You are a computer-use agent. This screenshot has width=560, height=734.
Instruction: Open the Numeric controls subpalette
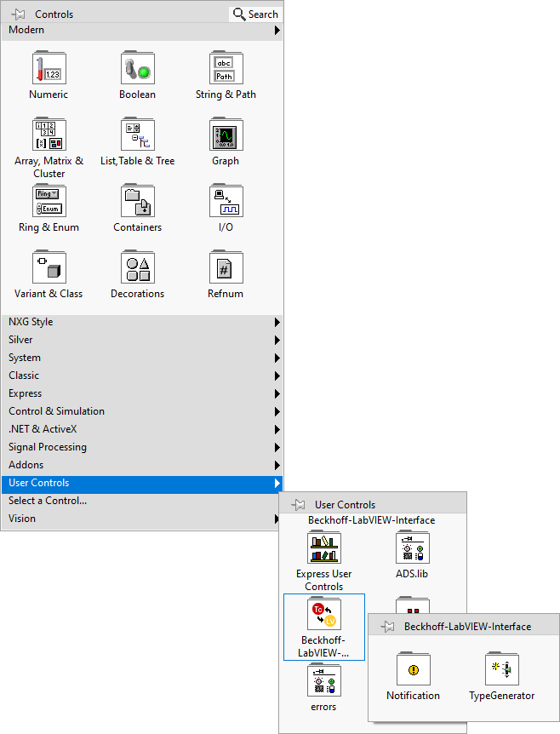[49, 68]
